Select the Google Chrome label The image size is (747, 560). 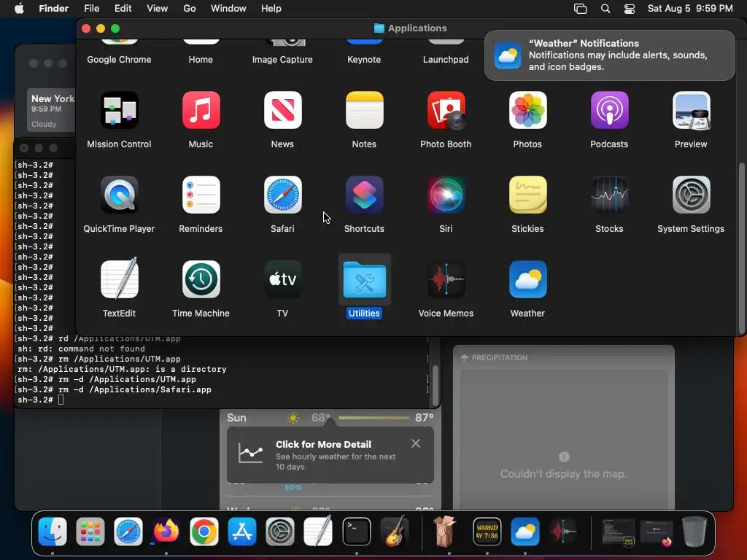(119, 60)
